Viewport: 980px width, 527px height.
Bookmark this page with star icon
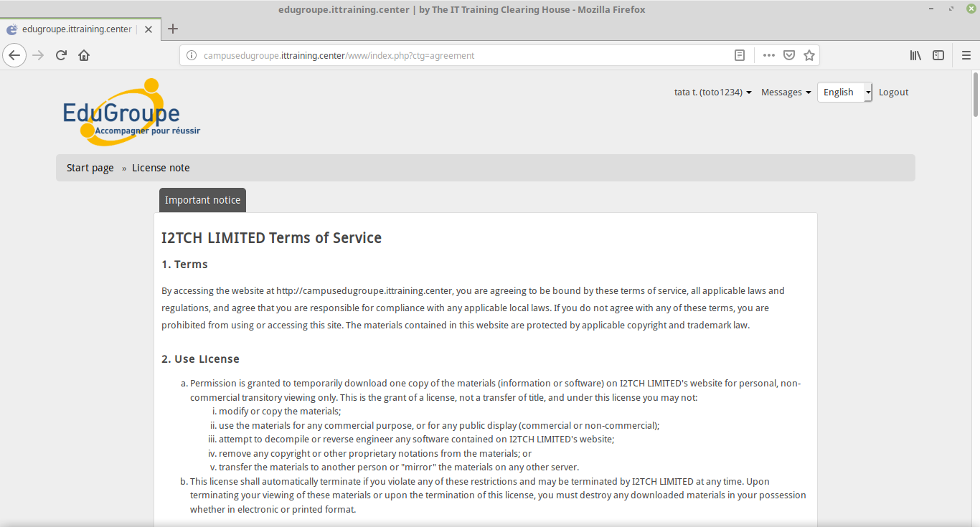pos(809,55)
